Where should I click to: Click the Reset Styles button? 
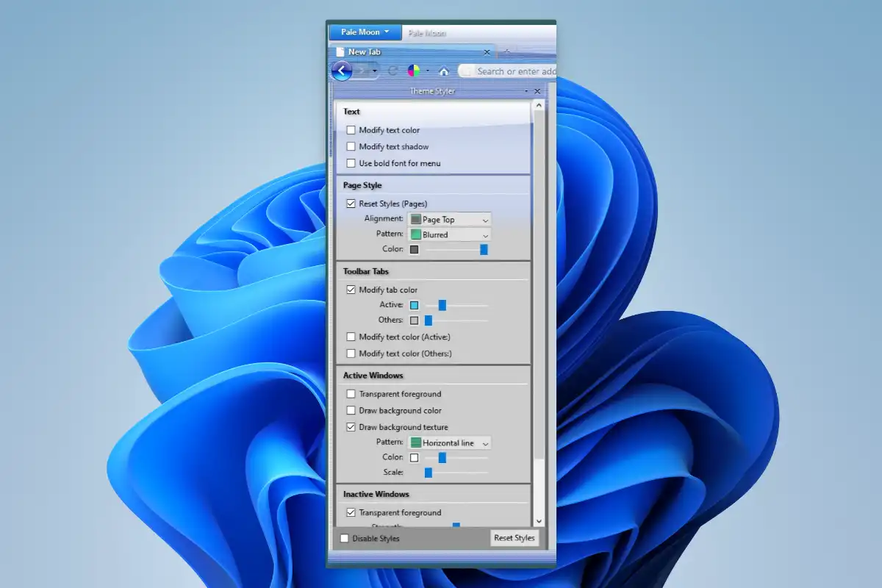[x=514, y=537]
